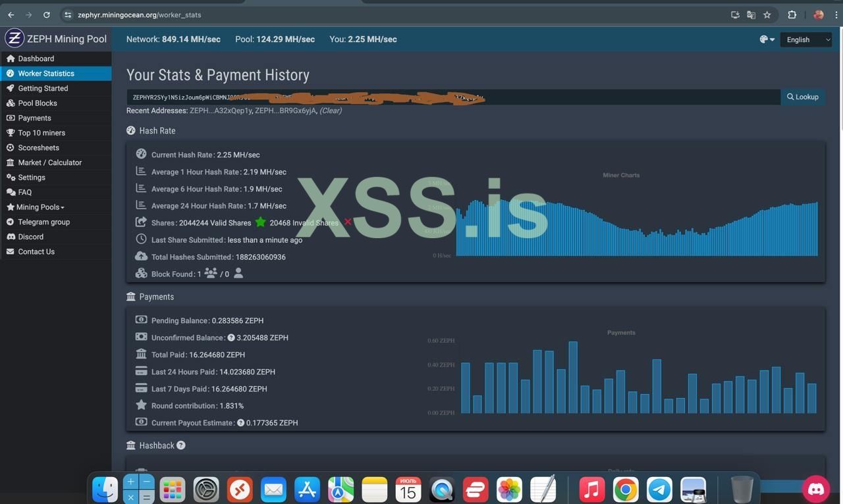Open the Payments sidebar page
Image resolution: width=843 pixels, height=504 pixels.
pos(55,118)
